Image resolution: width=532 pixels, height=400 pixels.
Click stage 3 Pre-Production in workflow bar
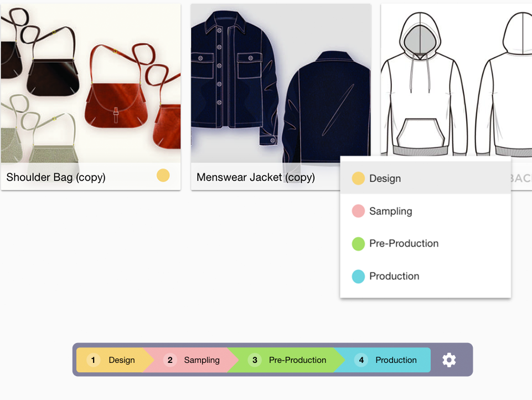point(287,360)
